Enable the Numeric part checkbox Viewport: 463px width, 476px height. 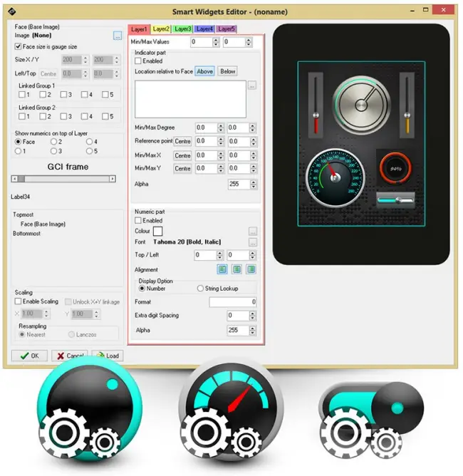[138, 220]
